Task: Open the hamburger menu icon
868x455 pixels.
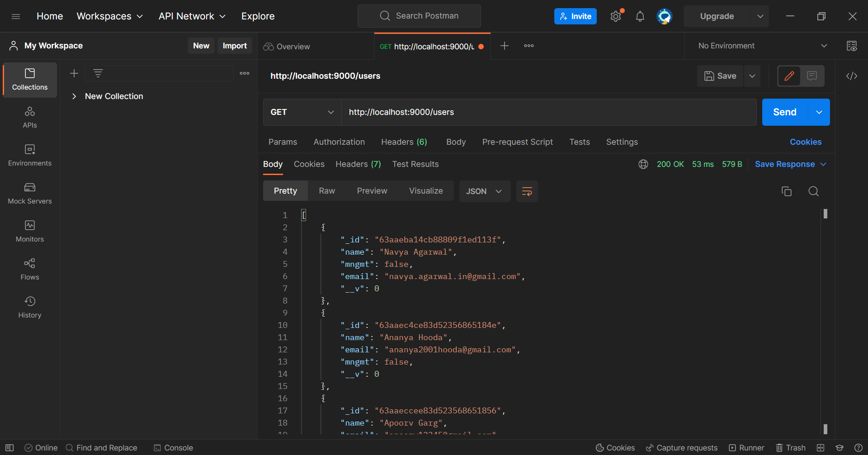Action: [x=16, y=16]
